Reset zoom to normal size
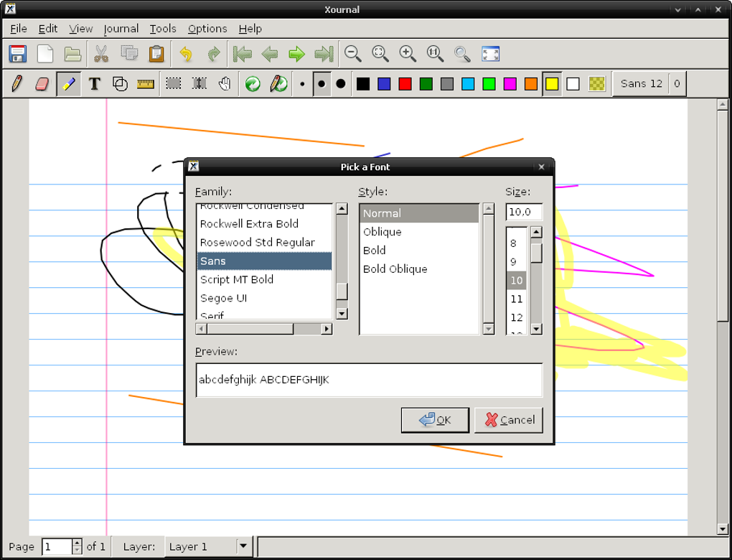Image resolution: width=732 pixels, height=560 pixels. [x=435, y=54]
